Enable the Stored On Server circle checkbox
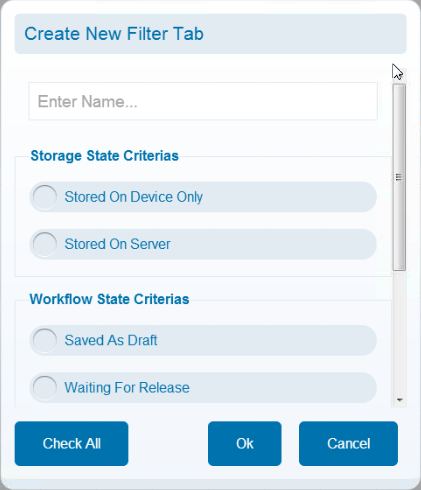421x490 pixels. coord(44,244)
